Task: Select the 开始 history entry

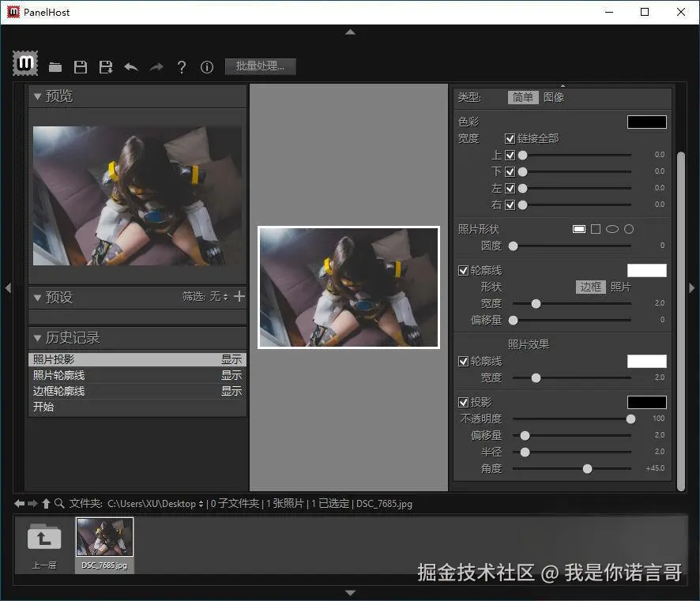Action: 137,407
